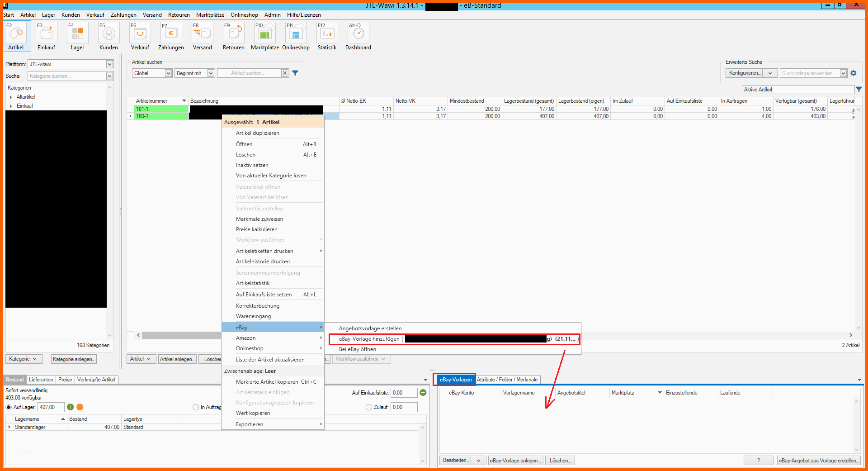Click the Kategorie anlegen button
Screen dimensions: 868x471
(x=74, y=359)
